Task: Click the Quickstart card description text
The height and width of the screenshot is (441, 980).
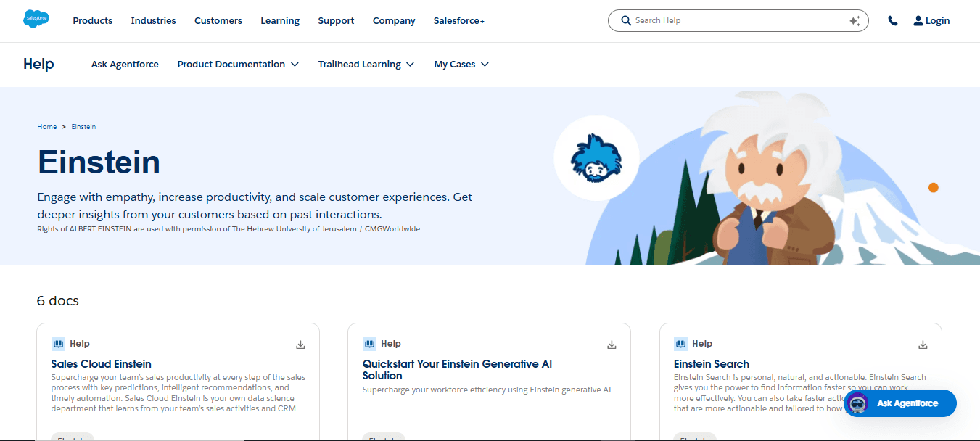Action: click(488, 390)
